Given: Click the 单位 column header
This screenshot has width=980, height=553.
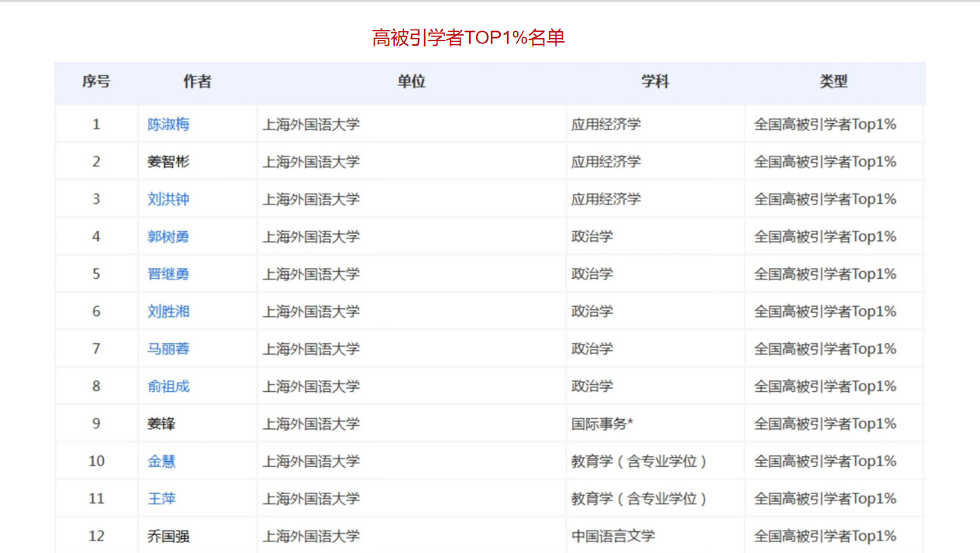Looking at the screenshot, I should pos(411,83).
